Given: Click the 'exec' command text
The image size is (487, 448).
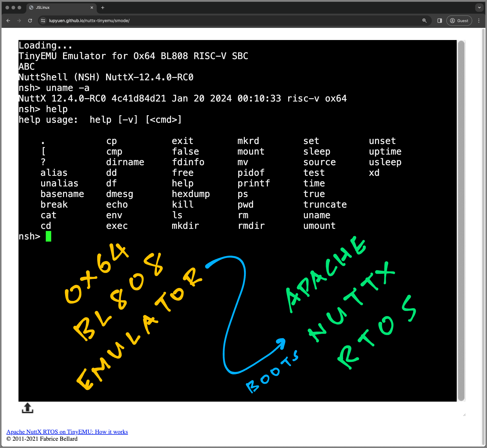Looking at the screenshot, I should point(117,226).
